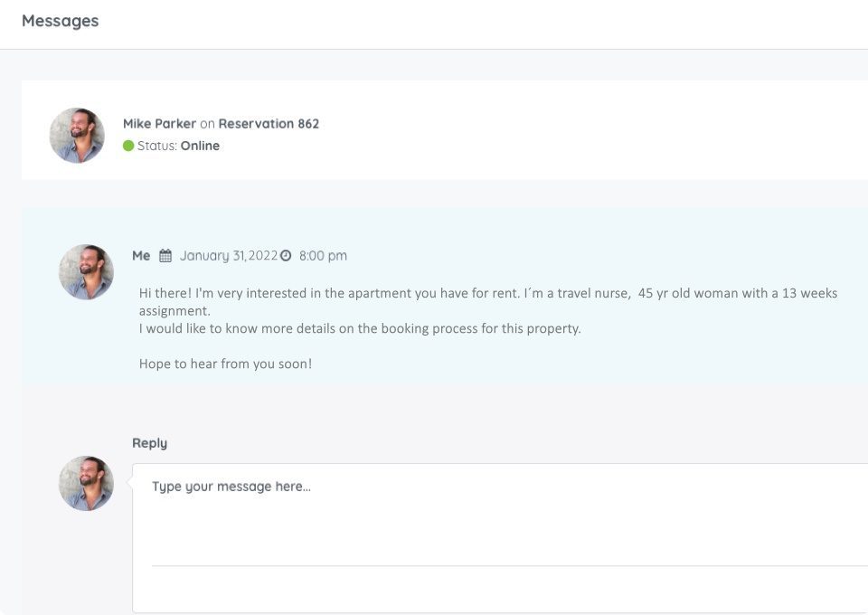
Task: Open Mike Parker's avatar in the conversation header
Action: coord(77,135)
